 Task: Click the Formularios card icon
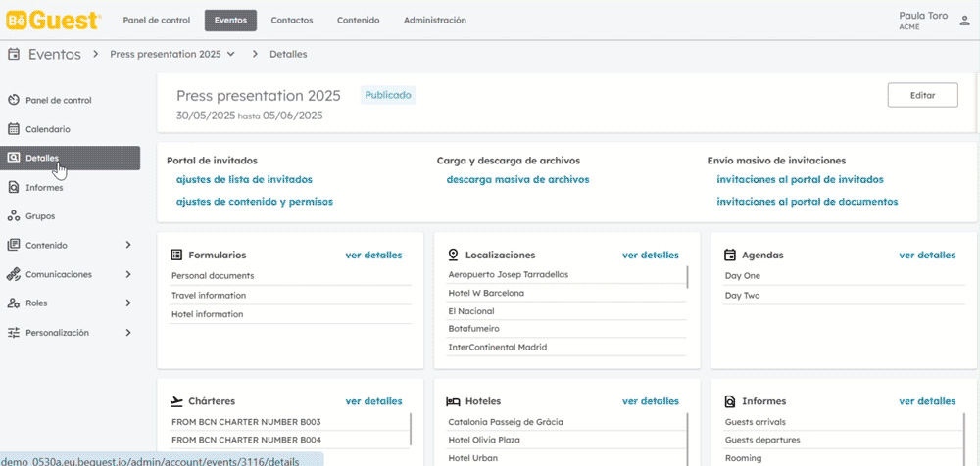[176, 255]
